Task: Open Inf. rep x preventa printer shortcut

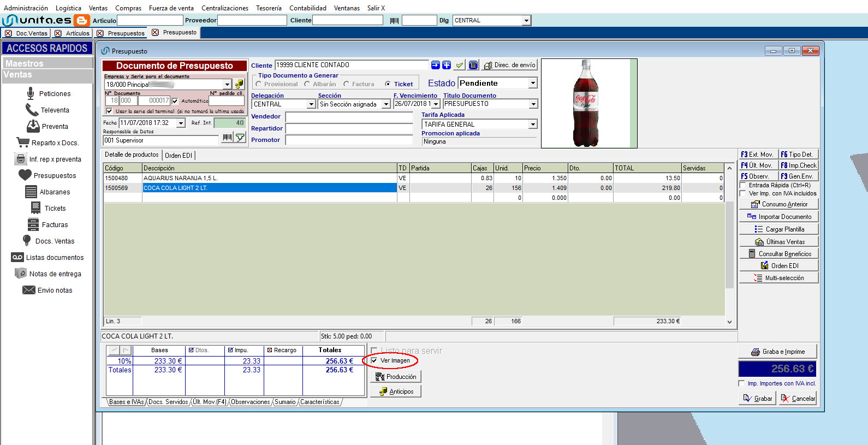Action: click(48, 159)
